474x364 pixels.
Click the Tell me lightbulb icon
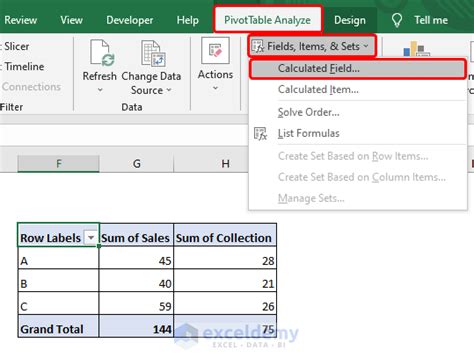point(397,20)
